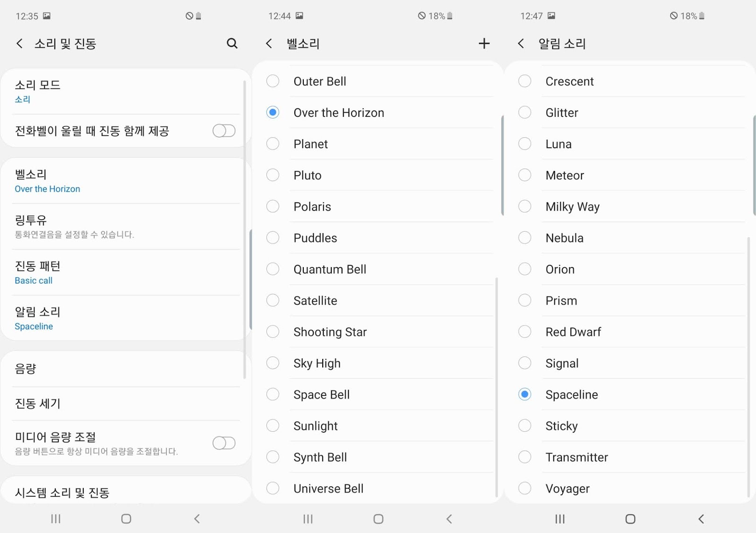Go back from the 벨소리 screen
The height and width of the screenshot is (533, 756).
coord(269,44)
